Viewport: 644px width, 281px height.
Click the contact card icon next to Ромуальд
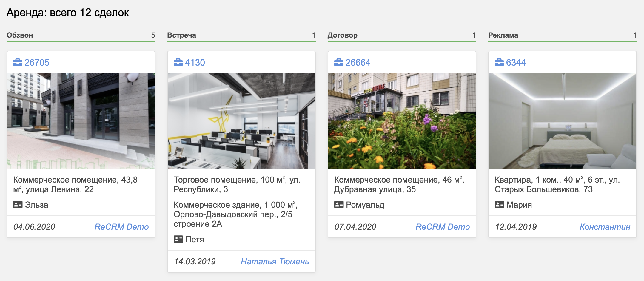click(x=339, y=205)
